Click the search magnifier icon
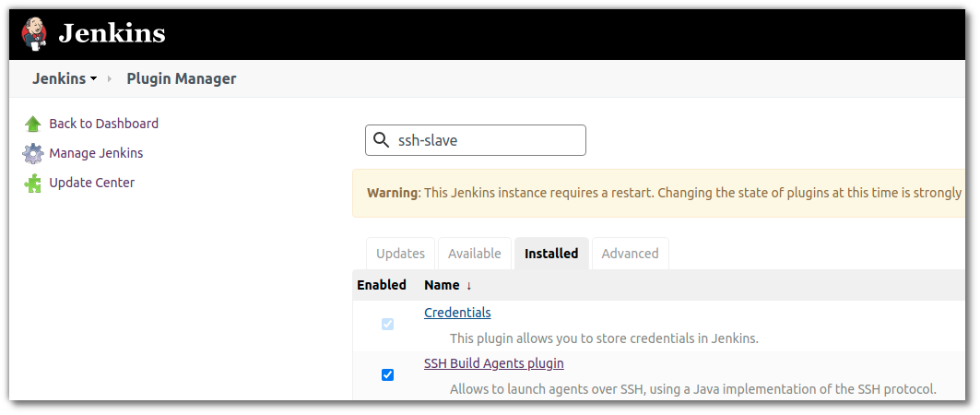Image resolution: width=980 pixels, height=415 pixels. tap(381, 140)
